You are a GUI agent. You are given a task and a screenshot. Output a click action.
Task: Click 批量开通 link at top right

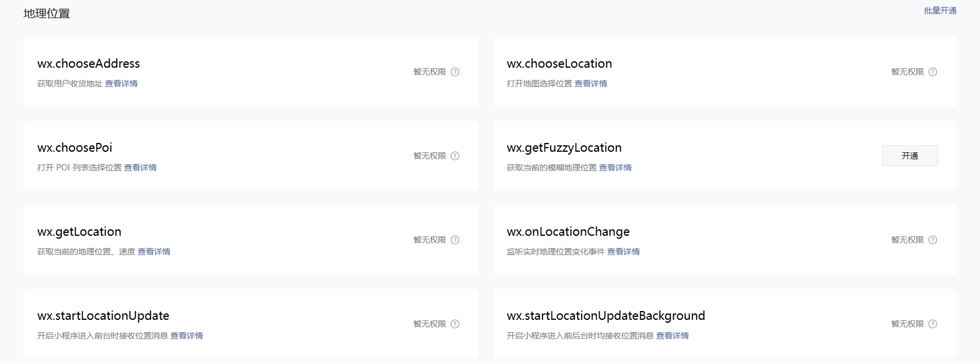940,11
